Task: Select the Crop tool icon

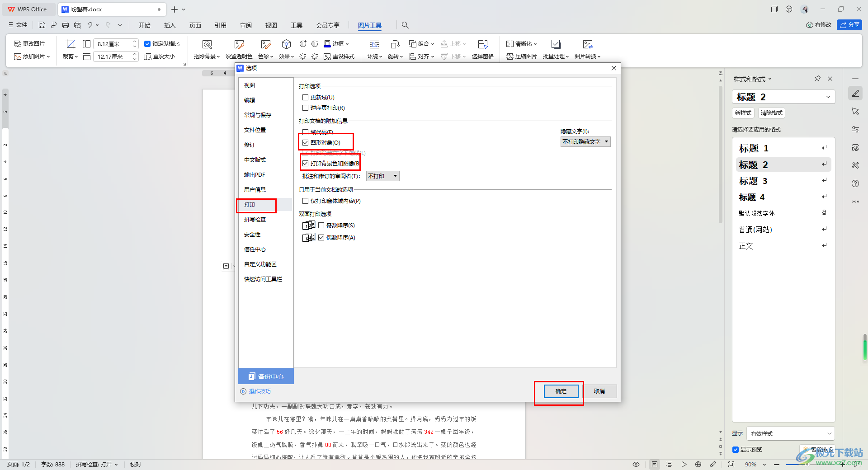Action: (x=70, y=44)
